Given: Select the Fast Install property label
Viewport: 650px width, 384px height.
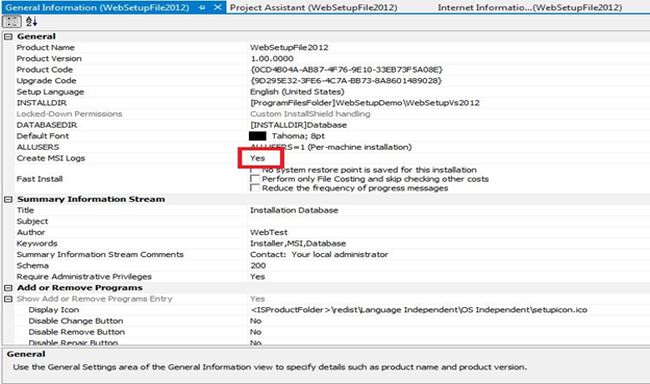Looking at the screenshot, I should pyautogui.click(x=39, y=179).
